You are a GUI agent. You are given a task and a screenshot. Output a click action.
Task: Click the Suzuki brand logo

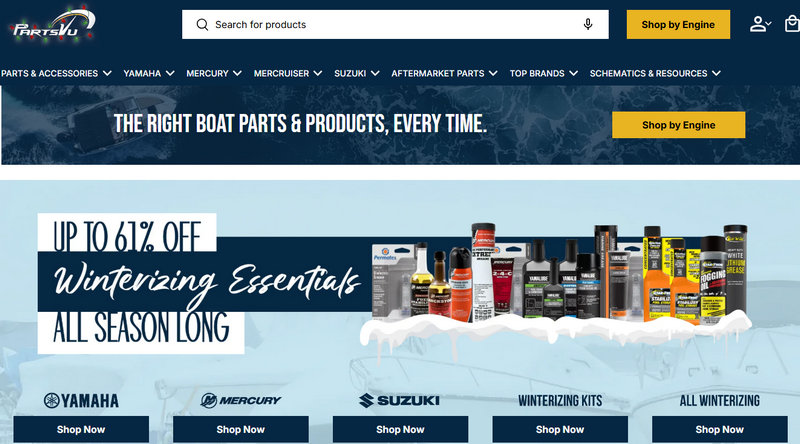point(399,401)
